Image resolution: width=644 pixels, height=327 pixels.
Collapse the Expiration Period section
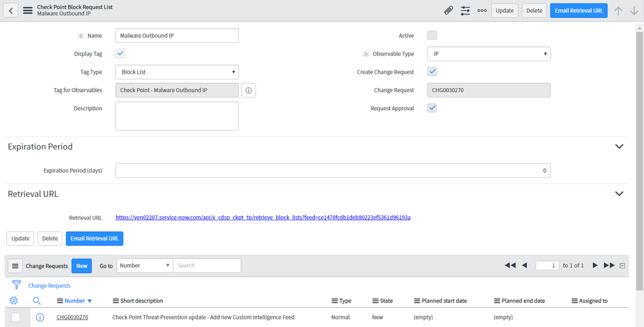[x=619, y=146]
